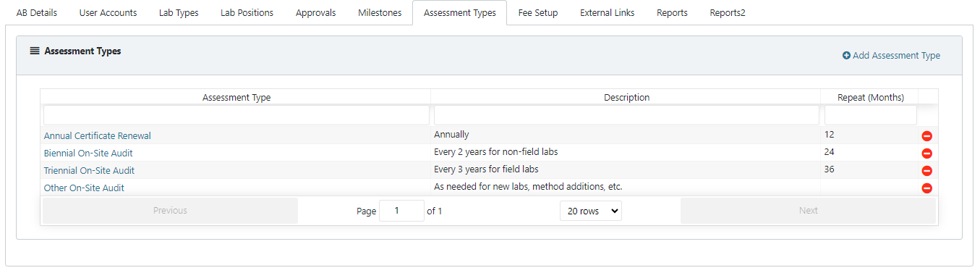Click the Previous page button

pyautogui.click(x=170, y=211)
